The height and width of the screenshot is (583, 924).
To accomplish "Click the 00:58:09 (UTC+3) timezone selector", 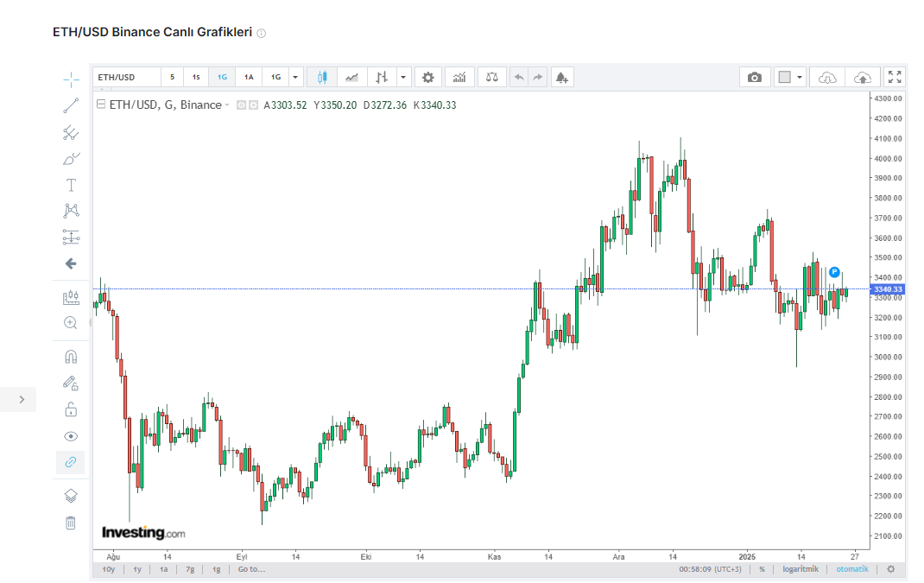I will pyautogui.click(x=710, y=569).
